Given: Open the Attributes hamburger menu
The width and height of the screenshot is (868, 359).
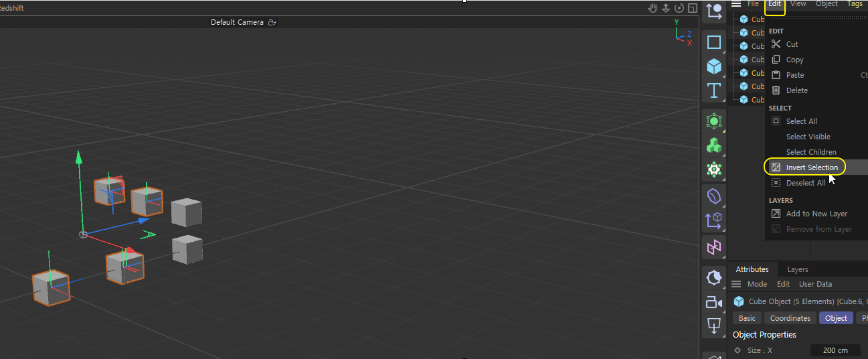Looking at the screenshot, I should click(736, 284).
